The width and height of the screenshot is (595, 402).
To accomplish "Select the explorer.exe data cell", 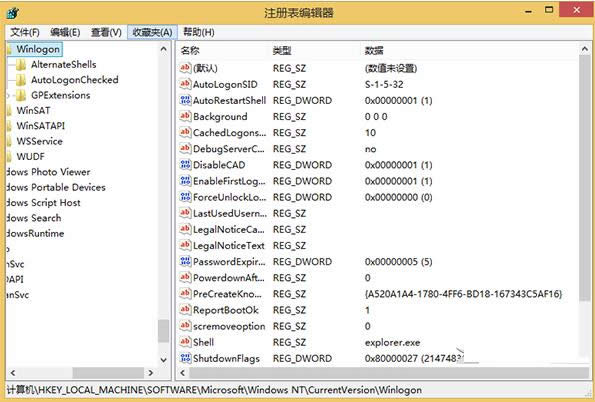I will pyautogui.click(x=392, y=342).
